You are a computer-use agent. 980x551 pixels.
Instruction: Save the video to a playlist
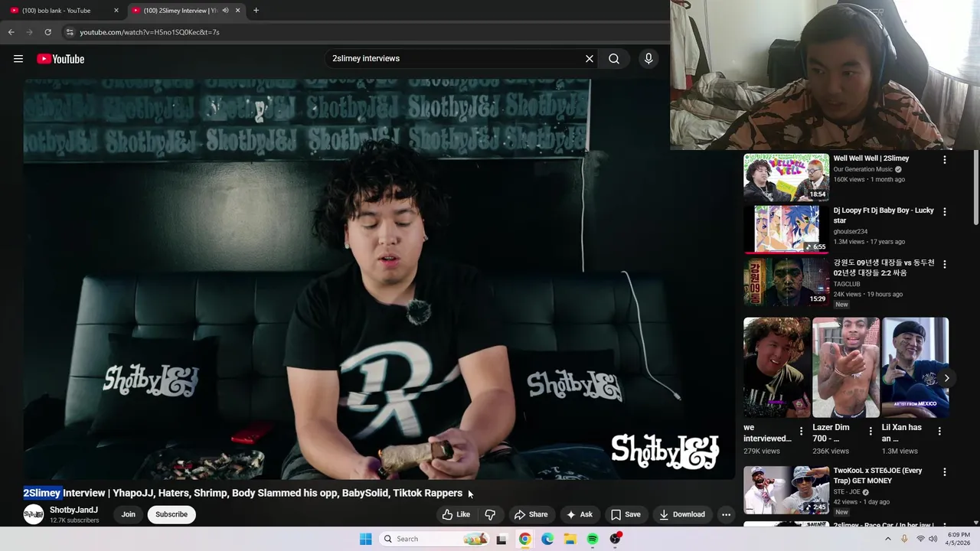click(626, 514)
